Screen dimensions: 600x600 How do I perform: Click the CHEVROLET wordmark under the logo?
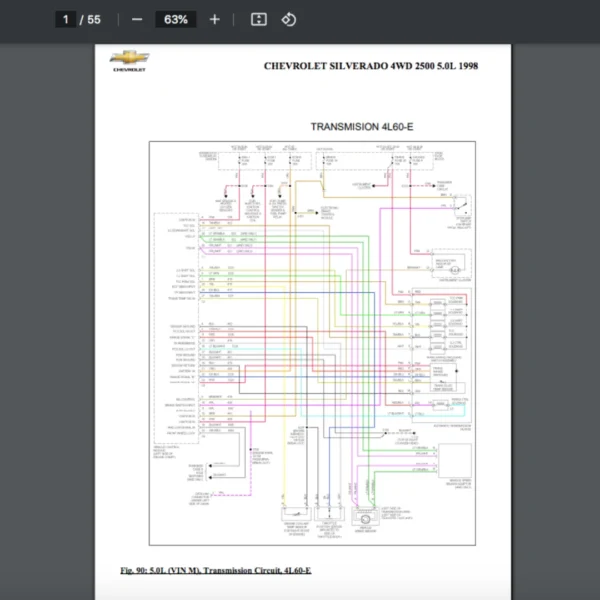128,71
